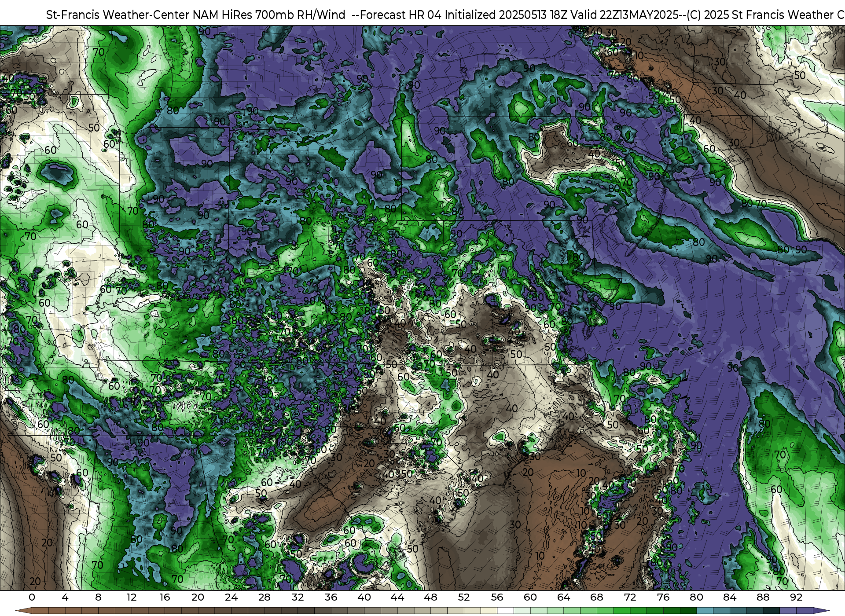The height and width of the screenshot is (616, 845).
Task: Click the colorbar tick label '72'
Action: coord(630,597)
